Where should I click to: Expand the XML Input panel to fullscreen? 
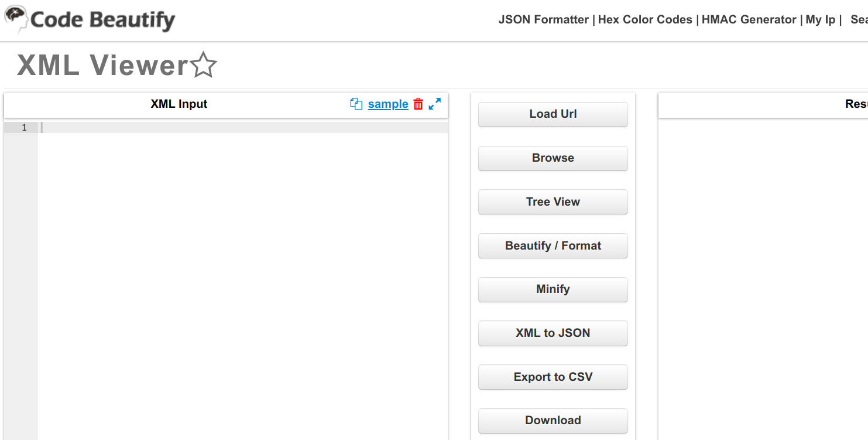(x=434, y=104)
